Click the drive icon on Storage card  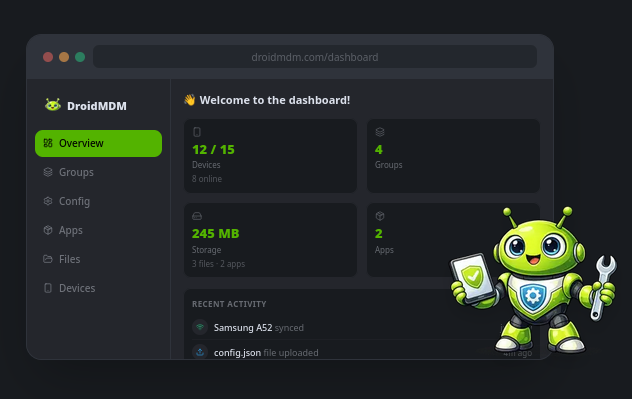point(197,216)
